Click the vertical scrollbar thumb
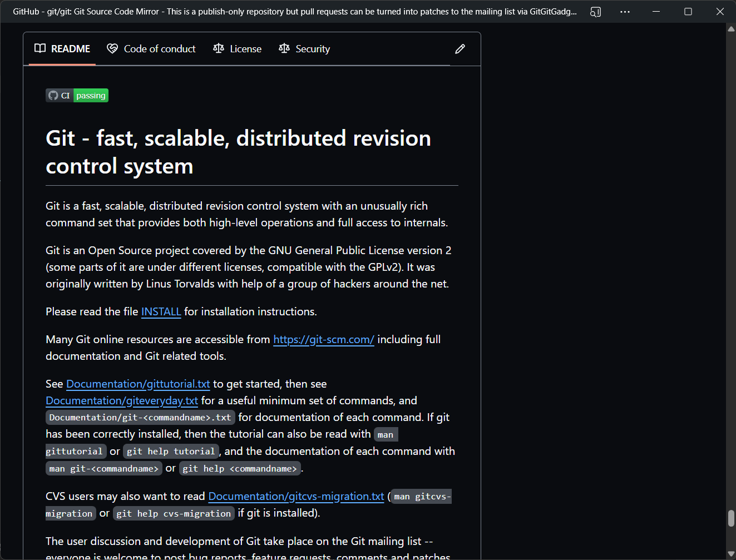 731,518
